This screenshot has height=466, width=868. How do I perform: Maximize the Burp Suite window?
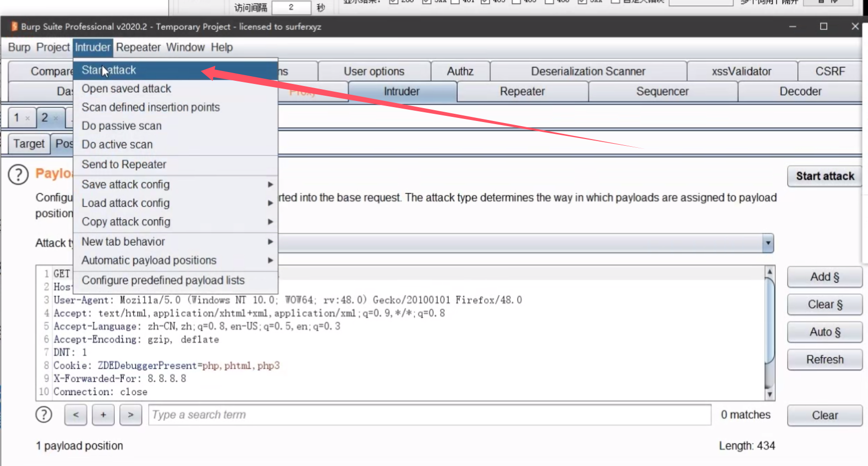coord(824,26)
